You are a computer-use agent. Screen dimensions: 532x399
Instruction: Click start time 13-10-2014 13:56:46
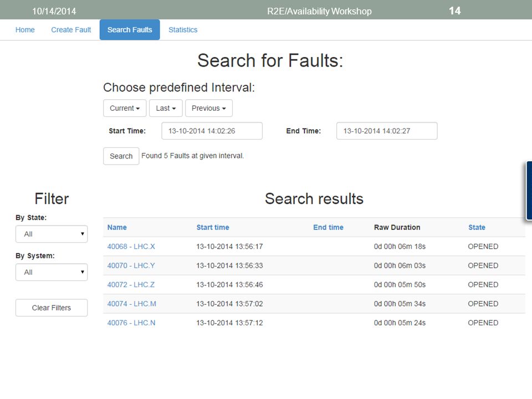pos(229,285)
